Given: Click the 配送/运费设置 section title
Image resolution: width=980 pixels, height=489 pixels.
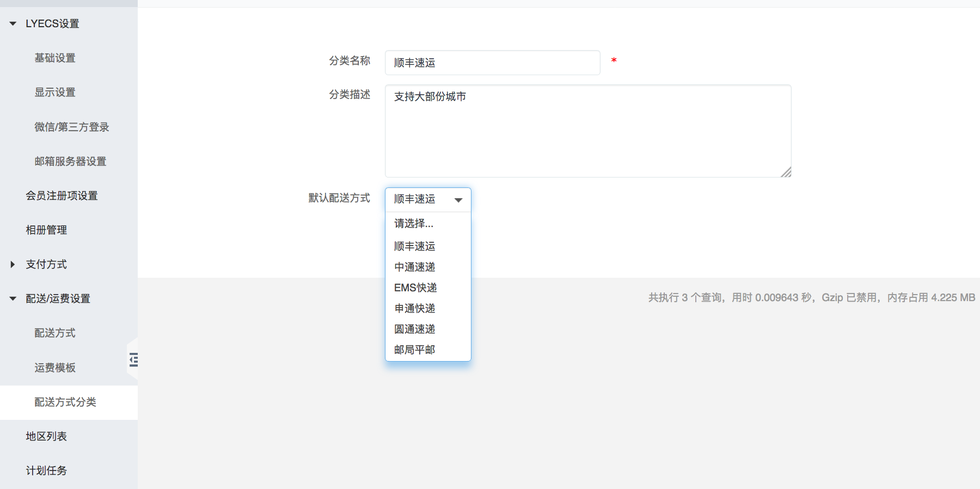Looking at the screenshot, I should click(x=58, y=298).
